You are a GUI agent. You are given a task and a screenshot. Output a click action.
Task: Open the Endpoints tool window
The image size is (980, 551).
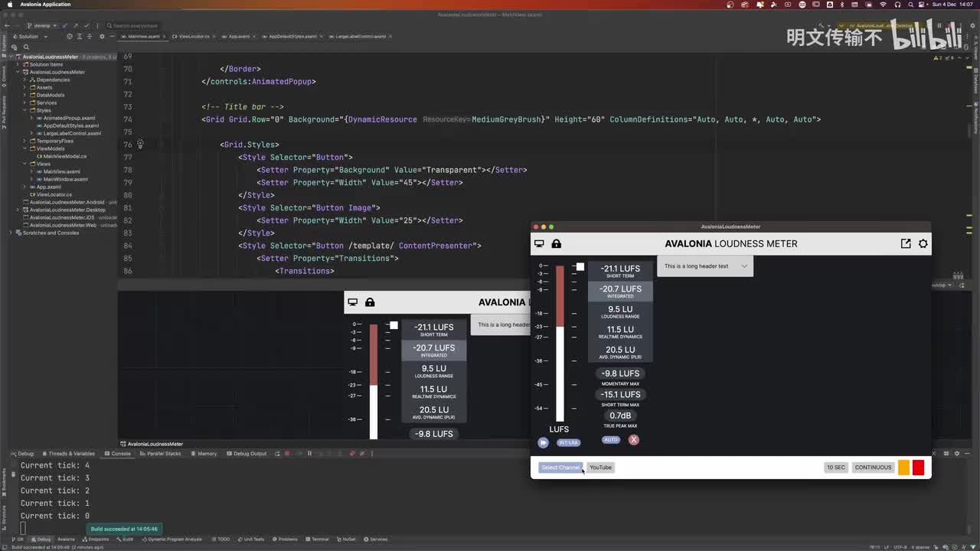click(96, 540)
